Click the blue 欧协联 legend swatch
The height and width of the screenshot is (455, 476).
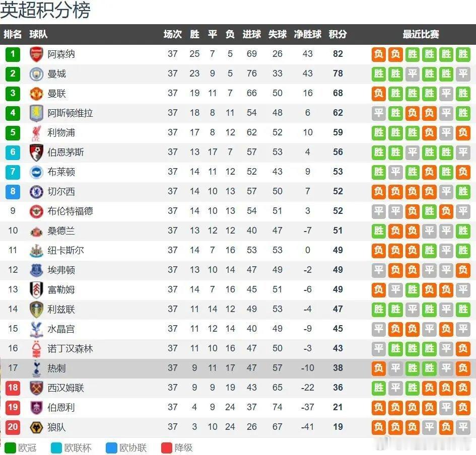tap(111, 448)
